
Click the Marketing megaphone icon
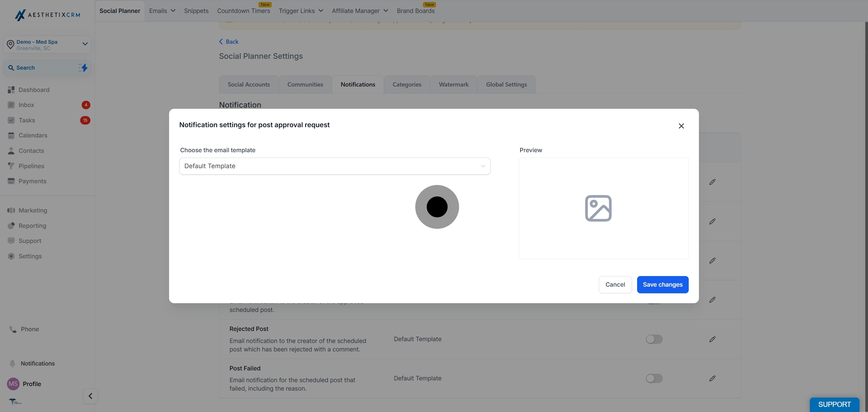pyautogui.click(x=11, y=210)
